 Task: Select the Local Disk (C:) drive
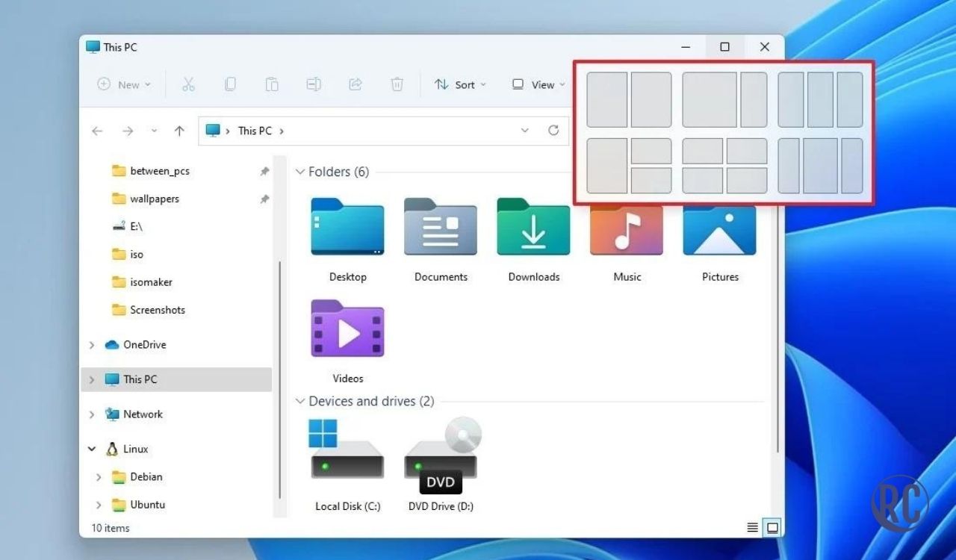pos(347,464)
